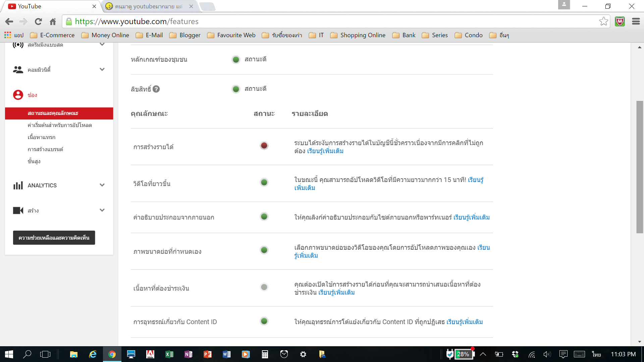Viewport: 644px width, 362px height.
Task: Click the red channel (ช่อง) person icon
Action: pyautogui.click(x=18, y=95)
